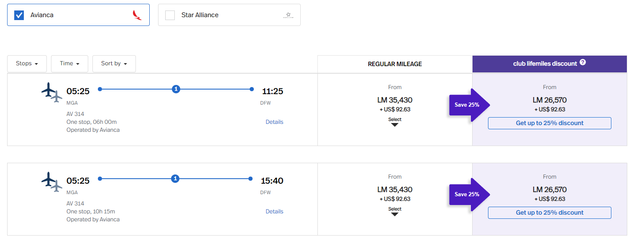
Task: Click the stop marker on the 15:40 flight route
Action: pyautogui.click(x=176, y=179)
